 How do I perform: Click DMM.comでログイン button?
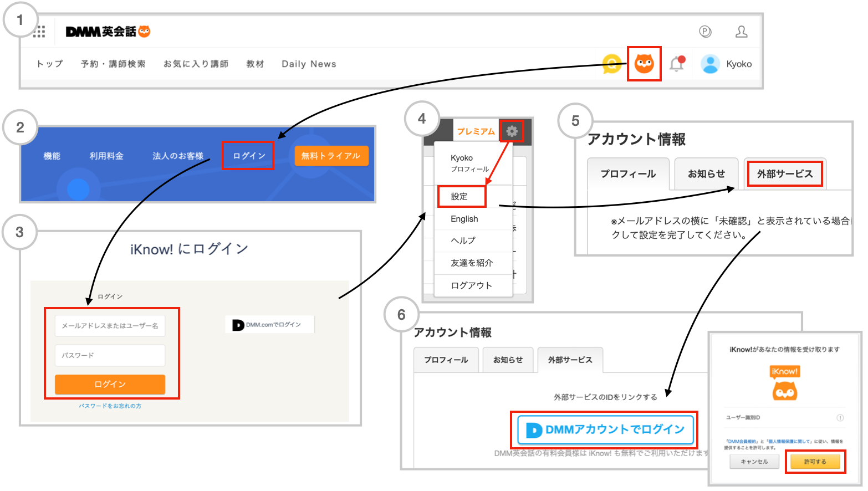click(x=269, y=325)
